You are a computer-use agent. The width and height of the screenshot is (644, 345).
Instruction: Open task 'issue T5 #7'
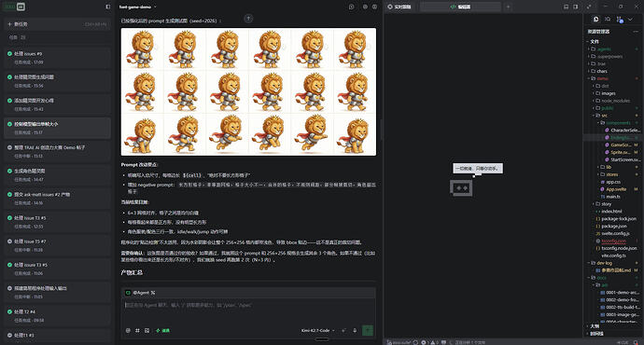[57, 245]
